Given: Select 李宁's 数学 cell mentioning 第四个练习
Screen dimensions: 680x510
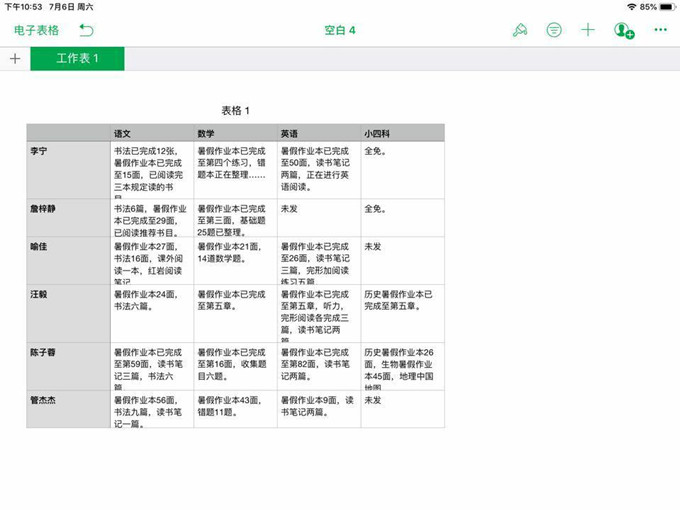Looking at the screenshot, I should coord(235,170).
